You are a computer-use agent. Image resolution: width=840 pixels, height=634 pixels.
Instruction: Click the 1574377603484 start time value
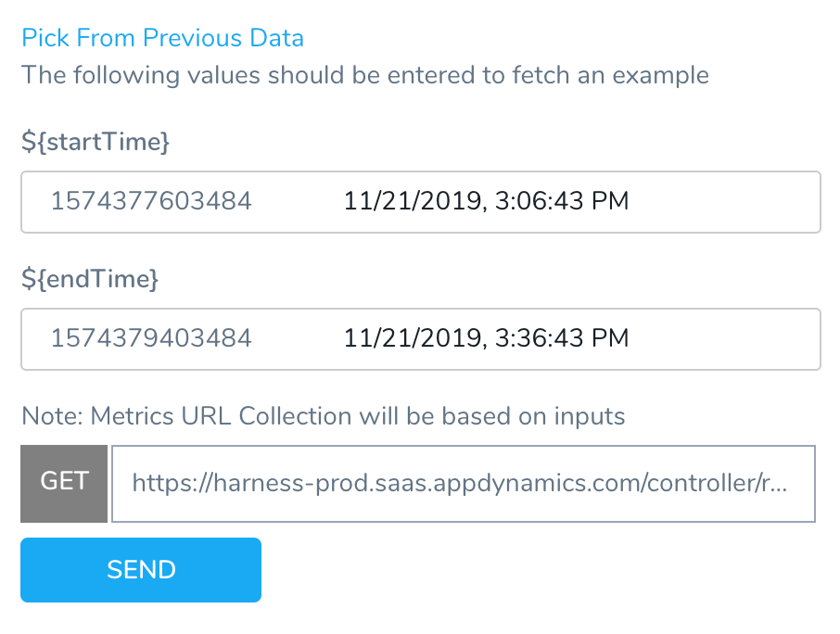coord(151,201)
